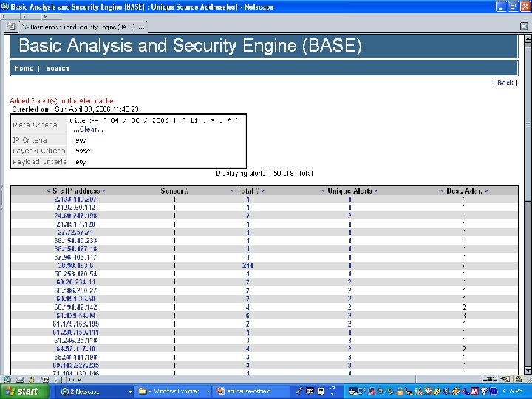
Task: Click the 'Queried on' timestamp text
Action: click(75, 109)
